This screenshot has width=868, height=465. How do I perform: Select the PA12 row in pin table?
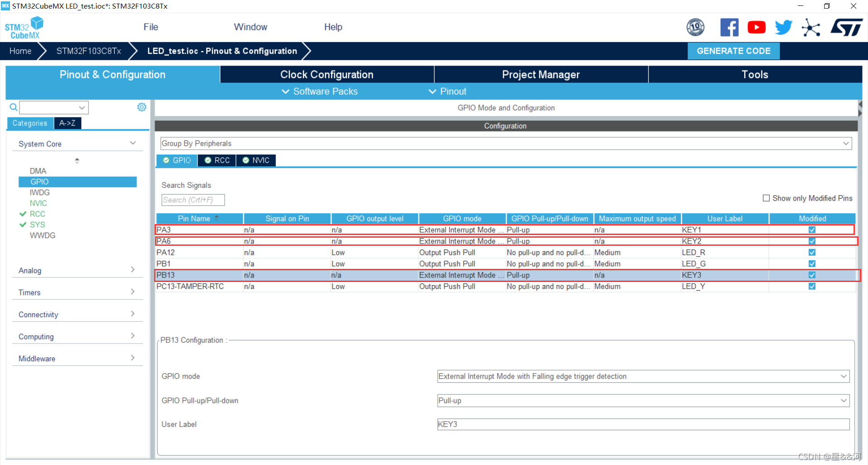tap(506, 252)
